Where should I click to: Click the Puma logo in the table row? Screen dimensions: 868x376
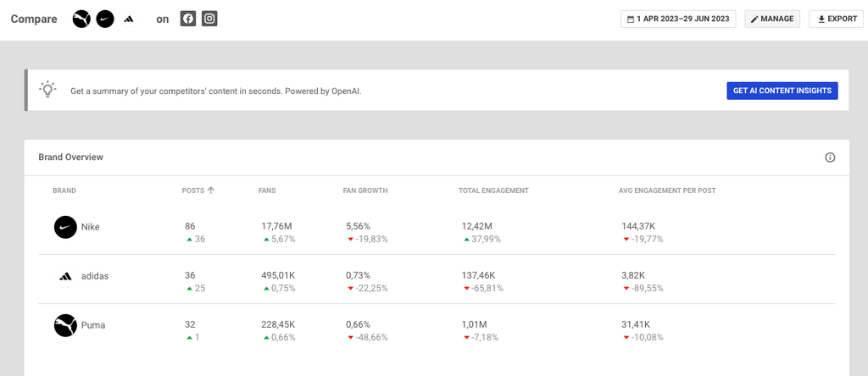tap(65, 325)
